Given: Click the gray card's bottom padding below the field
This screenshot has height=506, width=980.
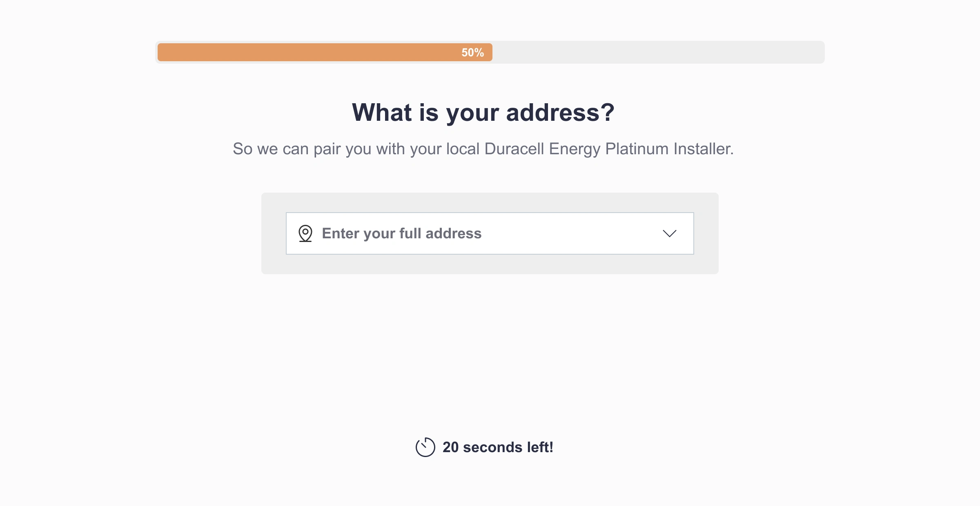Looking at the screenshot, I should (490, 264).
